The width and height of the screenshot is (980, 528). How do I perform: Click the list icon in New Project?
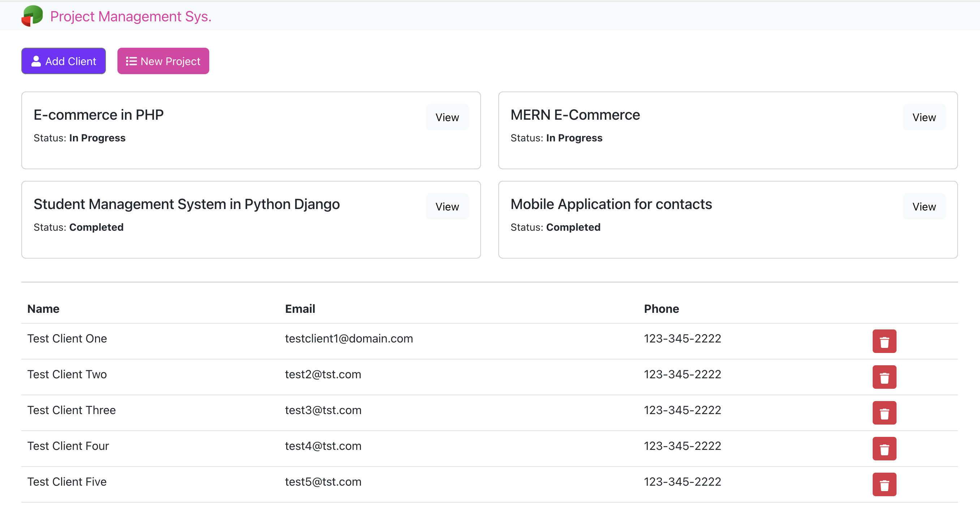pyautogui.click(x=131, y=61)
